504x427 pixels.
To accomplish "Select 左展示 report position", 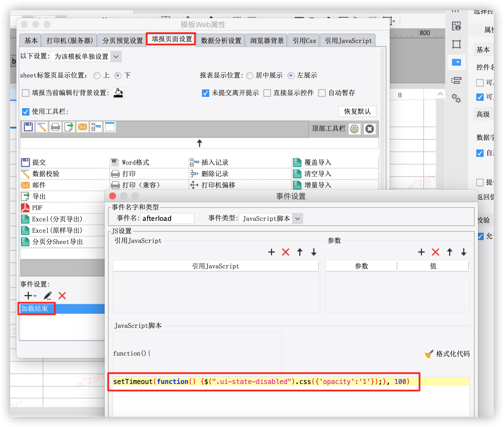I will pos(291,76).
